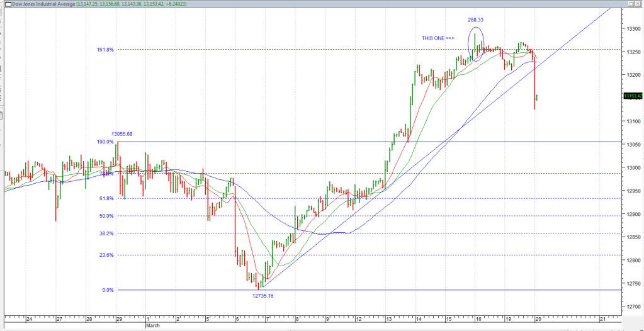Click the 12850 price axis label

click(633, 237)
